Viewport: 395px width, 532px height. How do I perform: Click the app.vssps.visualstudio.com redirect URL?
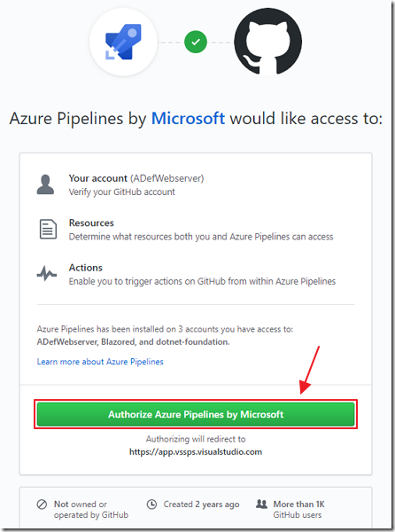(x=196, y=452)
